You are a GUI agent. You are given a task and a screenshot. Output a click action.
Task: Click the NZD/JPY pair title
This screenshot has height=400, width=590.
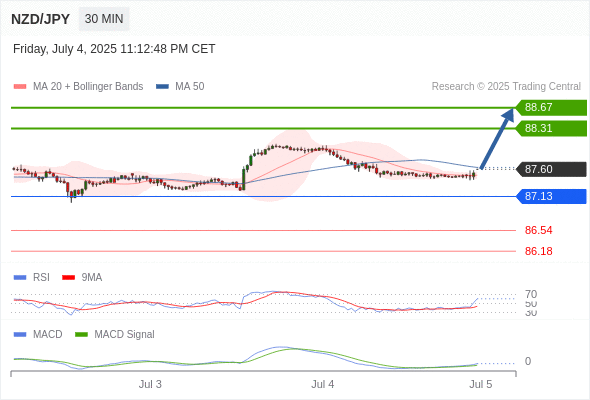click(x=40, y=19)
